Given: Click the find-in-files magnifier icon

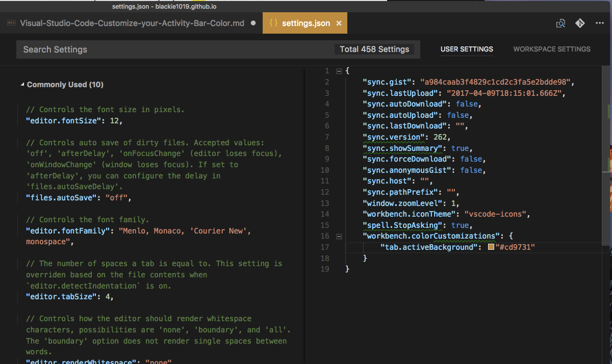Looking at the screenshot, I should point(560,23).
